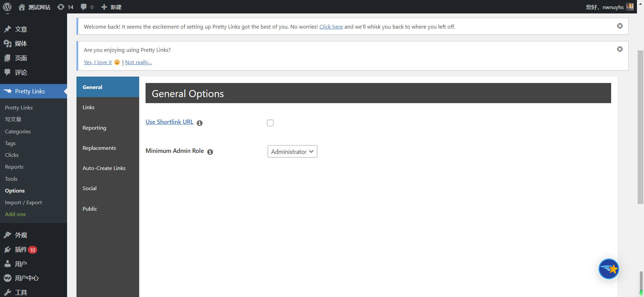
Task: Open 评论 comments sidebar icon
Action: [7, 72]
